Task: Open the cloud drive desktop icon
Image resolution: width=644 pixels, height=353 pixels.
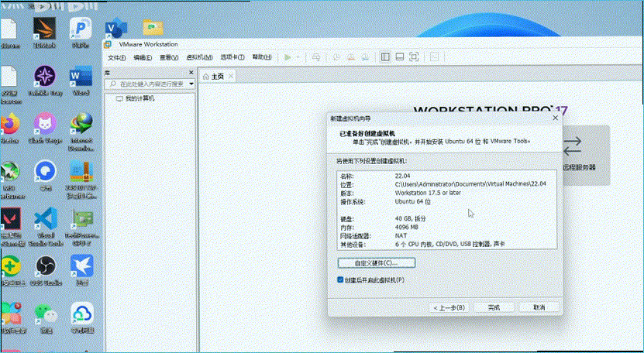Action: point(81,314)
